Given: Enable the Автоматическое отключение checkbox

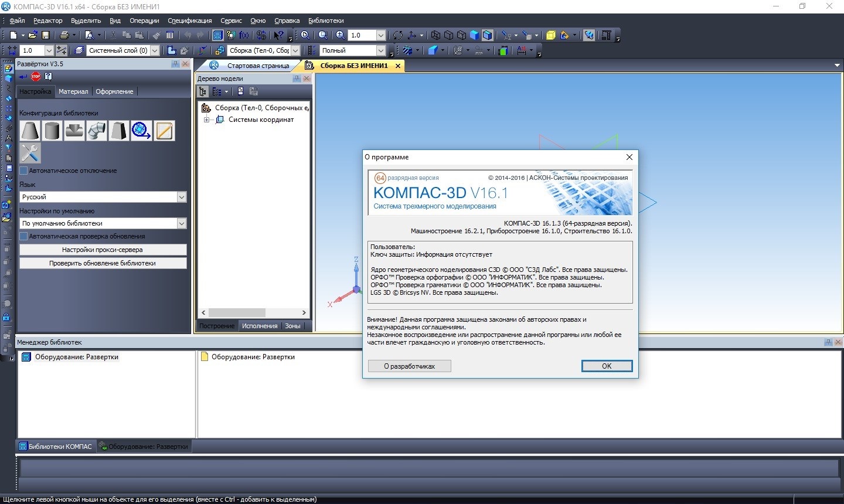Looking at the screenshot, I should (24, 171).
